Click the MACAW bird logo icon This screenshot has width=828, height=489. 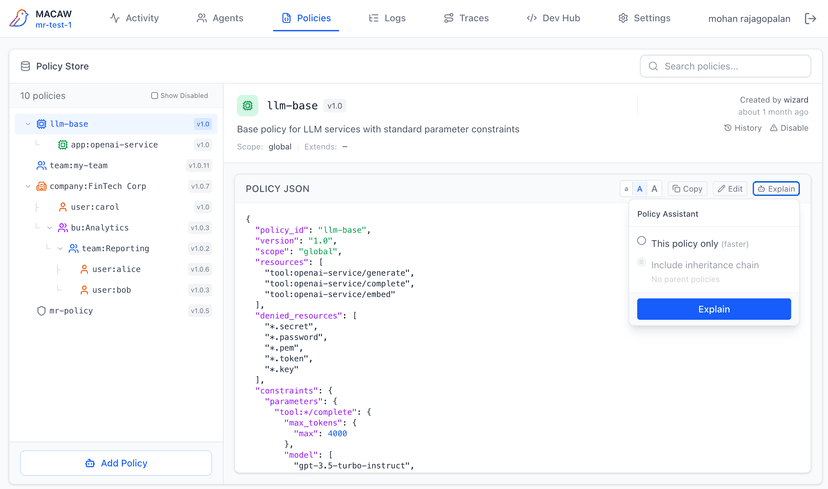[18, 19]
